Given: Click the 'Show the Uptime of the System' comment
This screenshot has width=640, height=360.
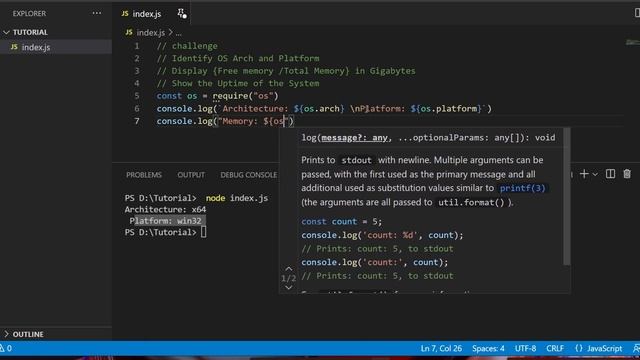Looking at the screenshot, I should point(245,83).
